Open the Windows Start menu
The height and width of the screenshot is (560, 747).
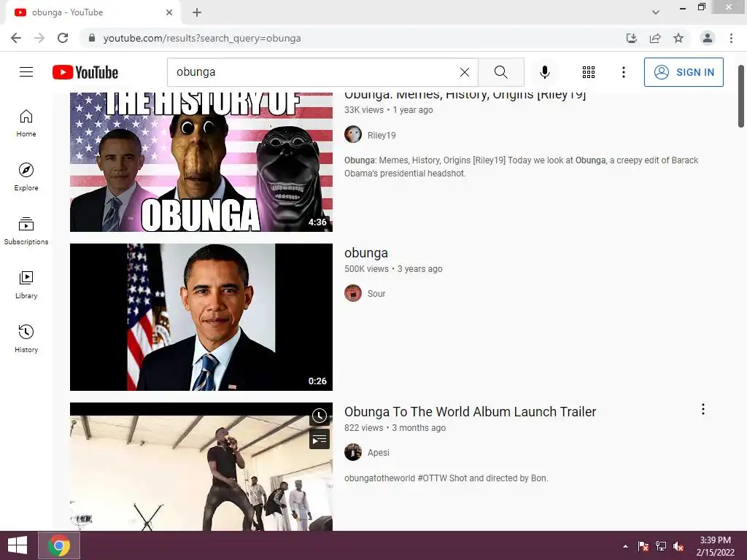pyautogui.click(x=18, y=545)
